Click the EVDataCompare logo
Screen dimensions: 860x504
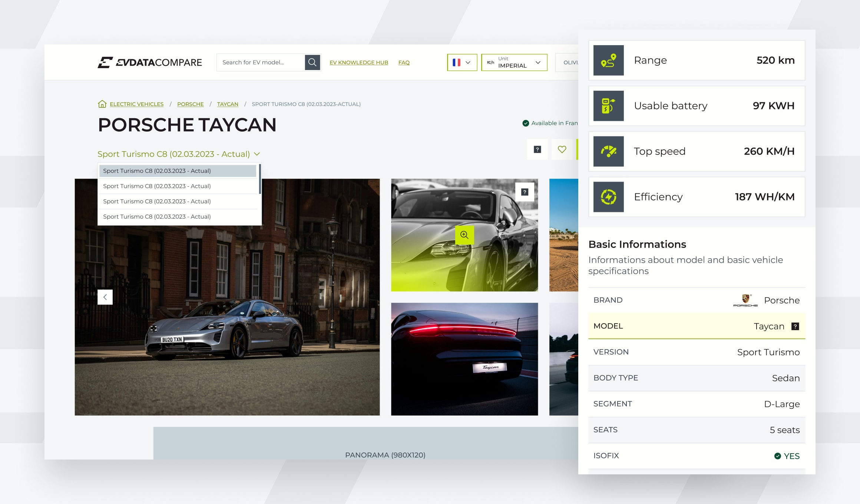[150, 62]
